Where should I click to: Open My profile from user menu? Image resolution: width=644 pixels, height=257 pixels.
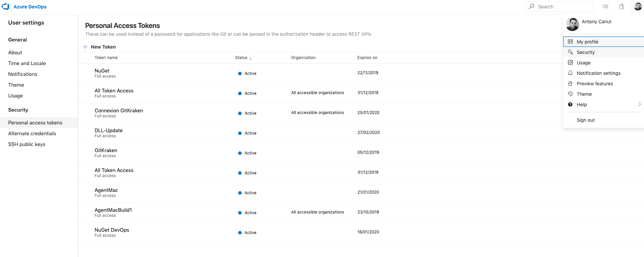587,42
